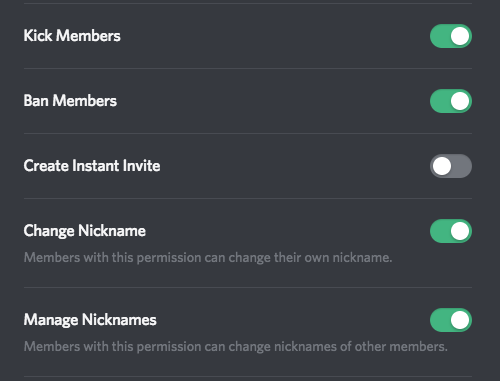Screen dimensions: 500x381
Task: Click the Manage Nicknames description text
Action: click(236, 347)
